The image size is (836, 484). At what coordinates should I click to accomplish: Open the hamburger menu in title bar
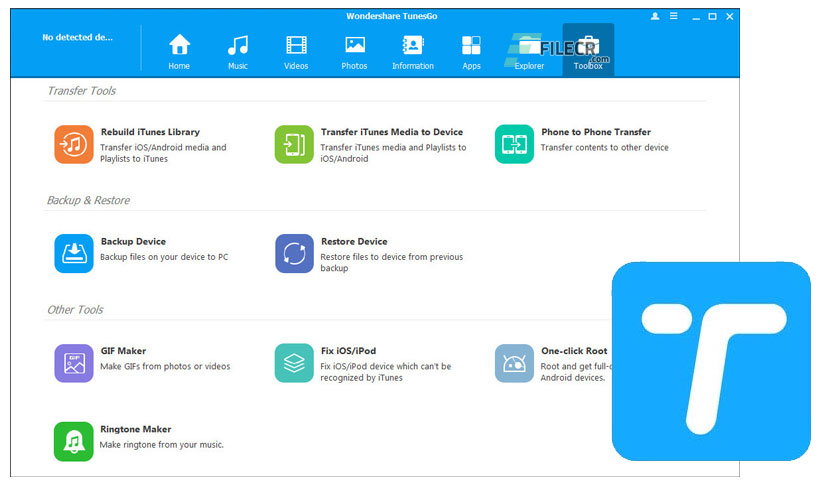tap(674, 17)
